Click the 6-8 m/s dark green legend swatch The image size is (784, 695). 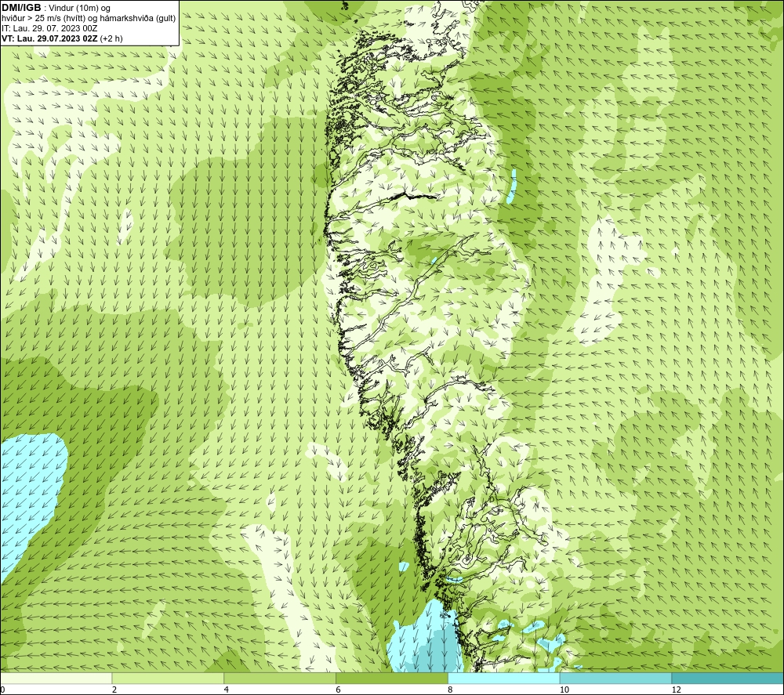[x=392, y=678]
